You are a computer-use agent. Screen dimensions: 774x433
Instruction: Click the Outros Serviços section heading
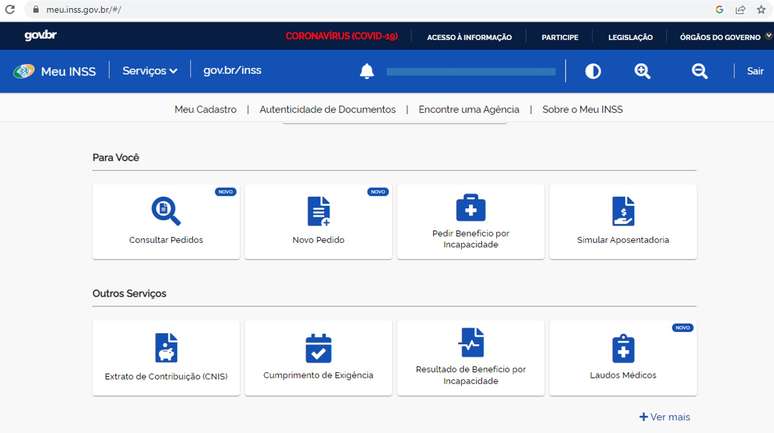pyautogui.click(x=129, y=293)
